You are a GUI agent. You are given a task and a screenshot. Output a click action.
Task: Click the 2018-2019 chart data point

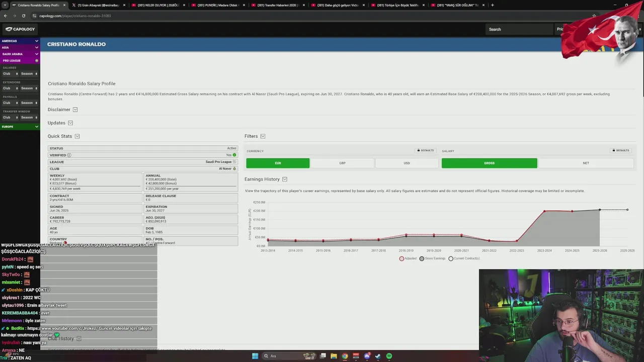point(406,235)
